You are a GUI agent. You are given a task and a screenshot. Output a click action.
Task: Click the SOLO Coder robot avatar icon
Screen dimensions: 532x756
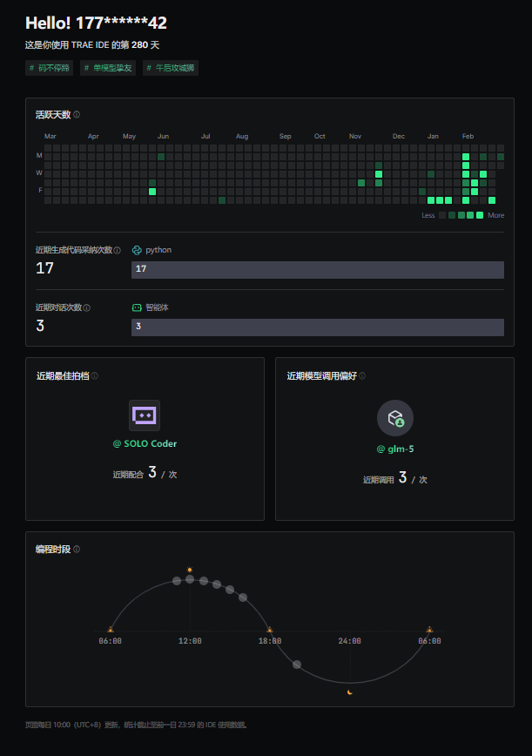(x=145, y=415)
